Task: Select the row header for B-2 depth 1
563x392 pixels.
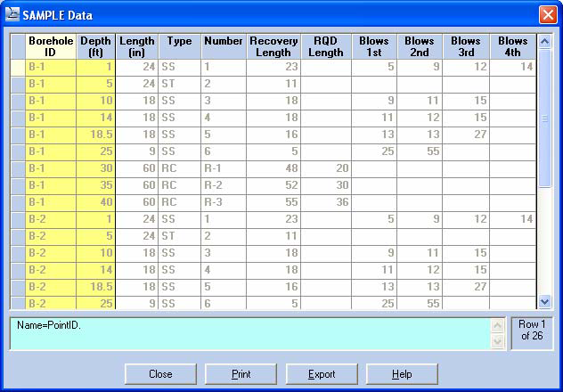Action: 18,219
